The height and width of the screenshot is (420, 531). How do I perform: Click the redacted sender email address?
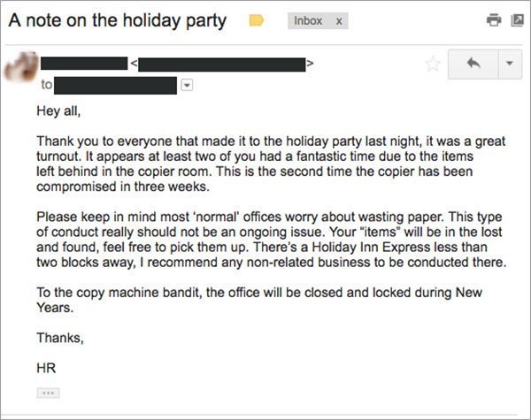click(x=221, y=64)
